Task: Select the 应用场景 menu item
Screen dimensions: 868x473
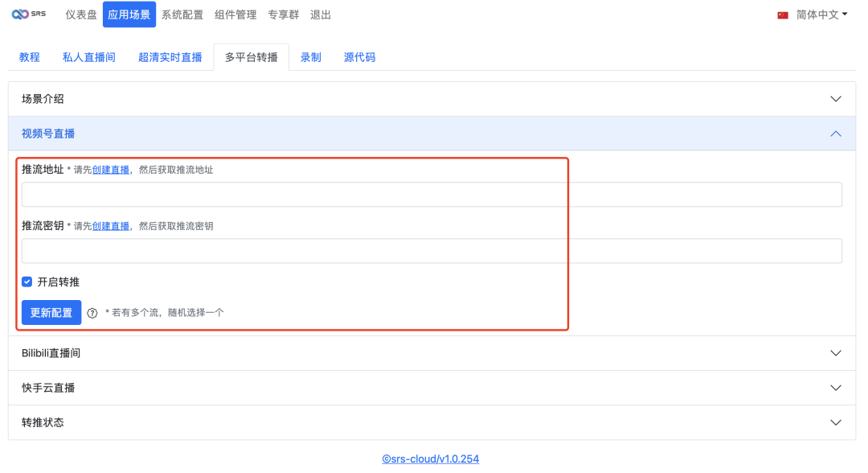Action: point(129,15)
